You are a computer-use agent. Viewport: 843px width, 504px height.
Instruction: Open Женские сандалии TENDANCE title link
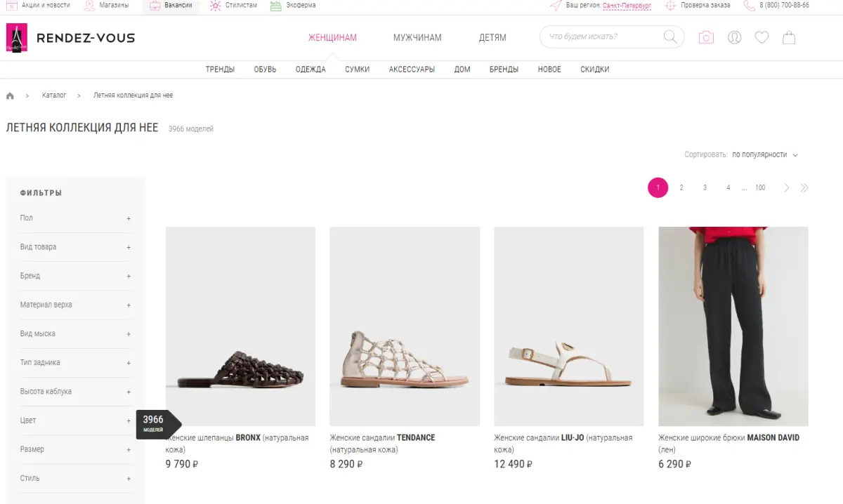pos(382,443)
